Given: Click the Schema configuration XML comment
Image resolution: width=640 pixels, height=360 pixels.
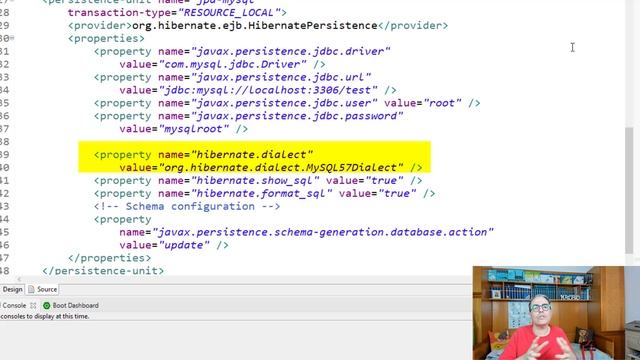Looking at the screenshot, I should pyautogui.click(x=187, y=207).
